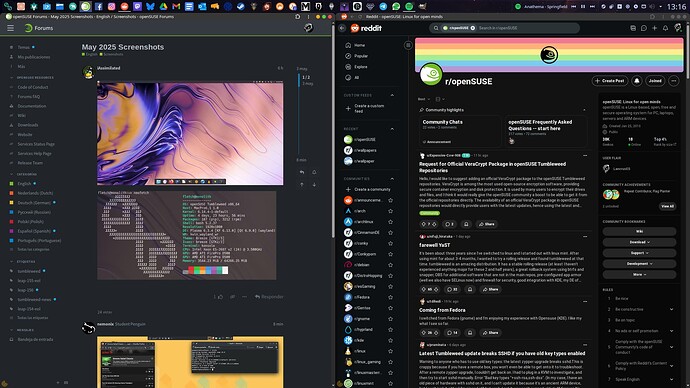Open the farewell YaST post
The height and width of the screenshot is (388, 690).
click(434, 245)
